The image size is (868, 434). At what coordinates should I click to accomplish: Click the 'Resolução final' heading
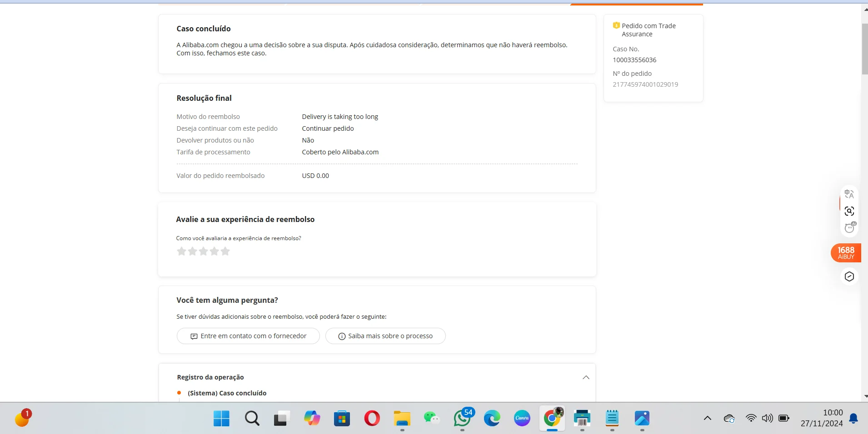[204, 98]
